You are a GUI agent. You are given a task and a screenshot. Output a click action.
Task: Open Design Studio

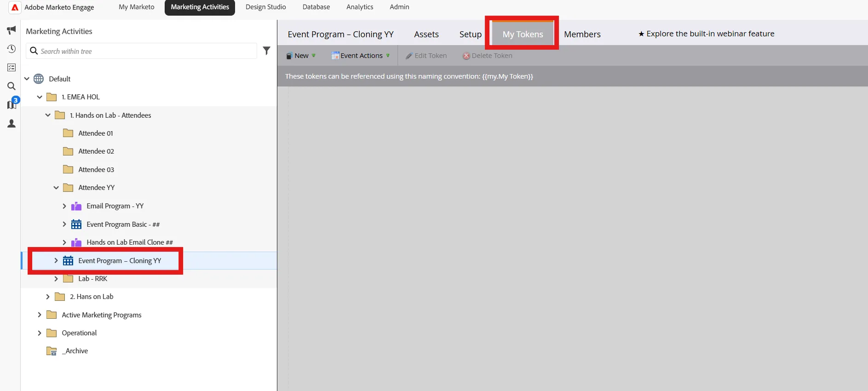265,7
